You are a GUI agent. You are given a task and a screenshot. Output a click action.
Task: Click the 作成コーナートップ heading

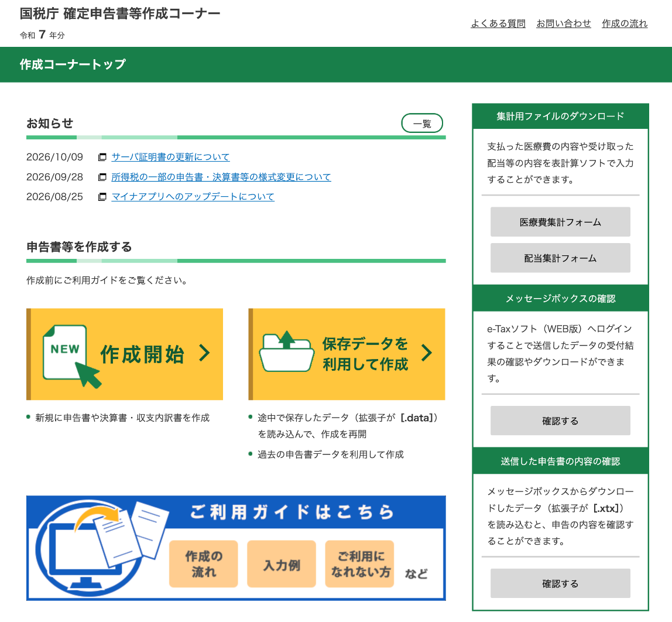coord(73,64)
